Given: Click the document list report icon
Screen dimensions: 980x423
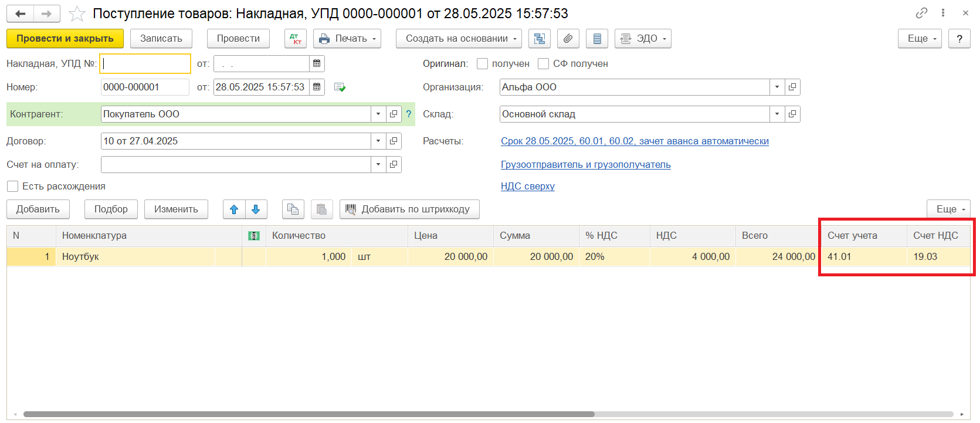Looking at the screenshot, I should click(597, 39).
